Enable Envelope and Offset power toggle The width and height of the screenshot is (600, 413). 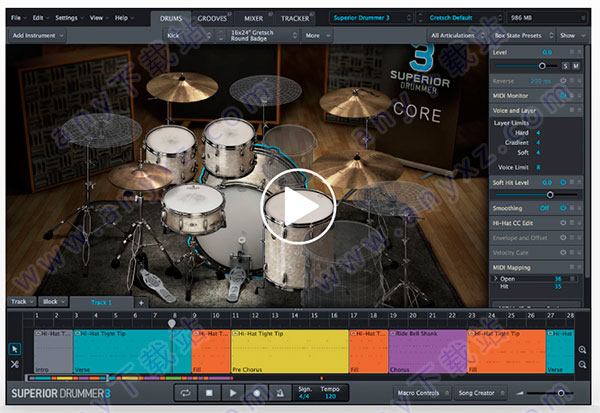click(x=563, y=238)
